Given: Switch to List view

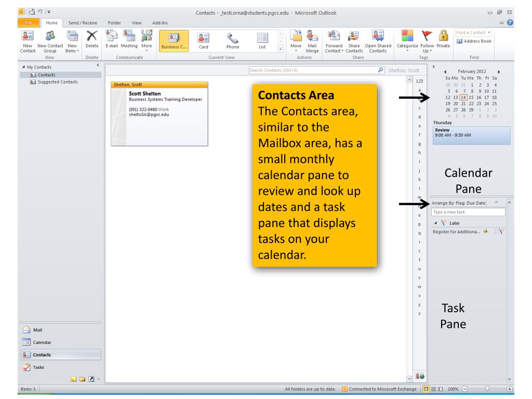Looking at the screenshot, I should pos(262,41).
